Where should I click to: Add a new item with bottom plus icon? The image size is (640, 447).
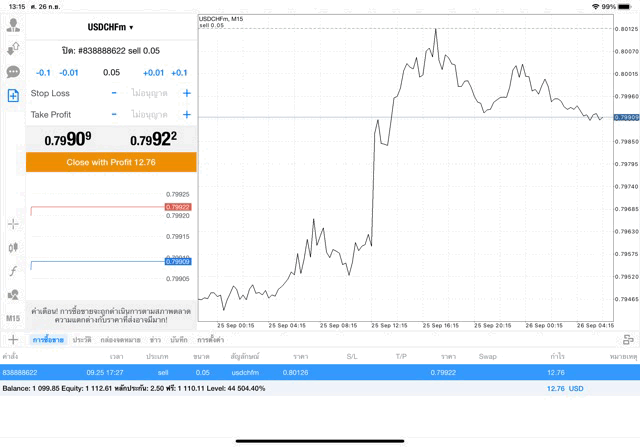click(13, 341)
